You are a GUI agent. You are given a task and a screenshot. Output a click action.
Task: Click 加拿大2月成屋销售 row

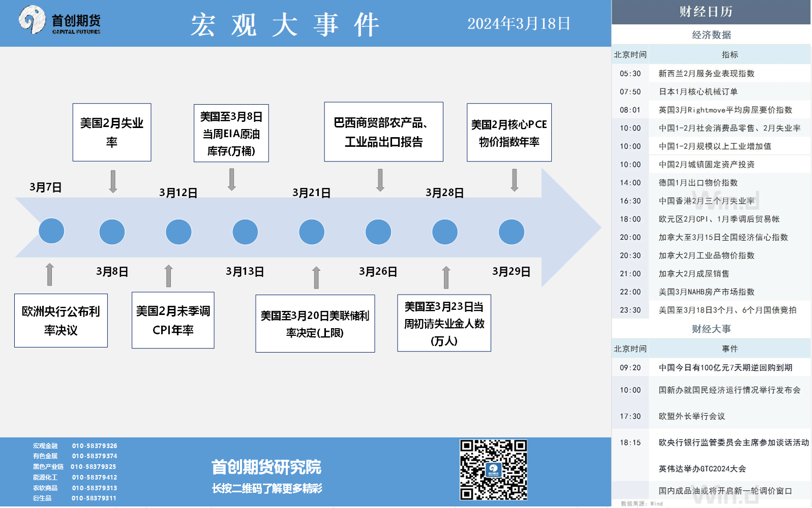[x=711, y=273]
